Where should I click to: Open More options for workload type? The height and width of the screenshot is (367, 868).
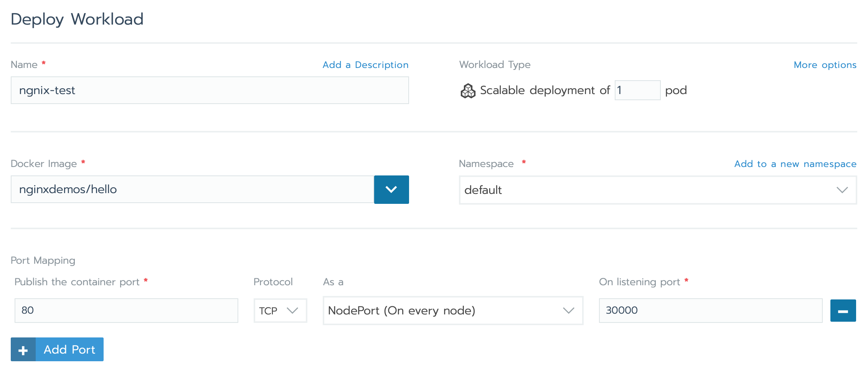[825, 65]
